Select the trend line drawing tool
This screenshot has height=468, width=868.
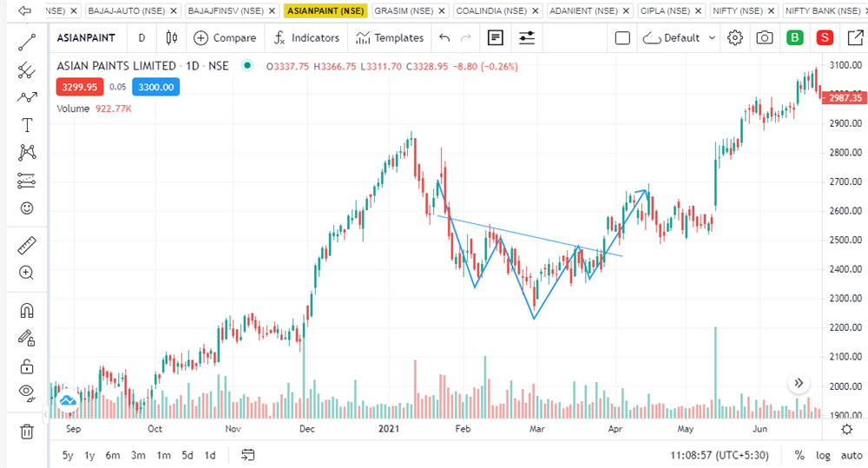[27, 42]
